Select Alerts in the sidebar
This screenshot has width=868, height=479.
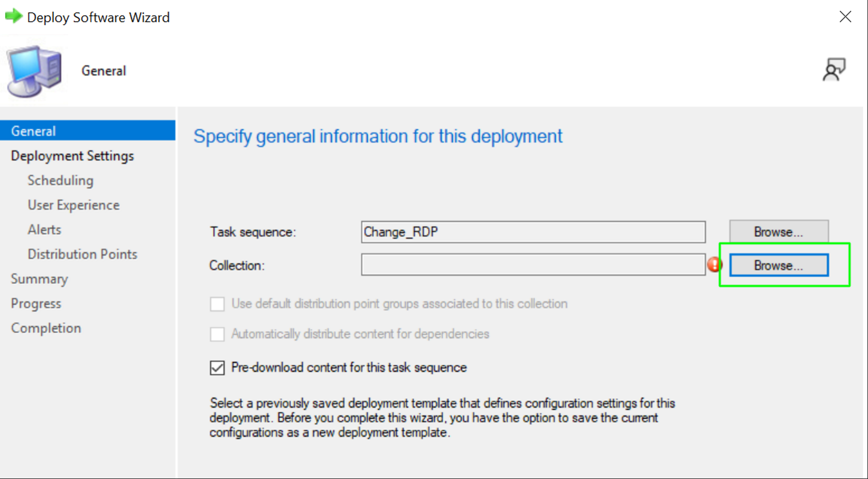tap(45, 230)
